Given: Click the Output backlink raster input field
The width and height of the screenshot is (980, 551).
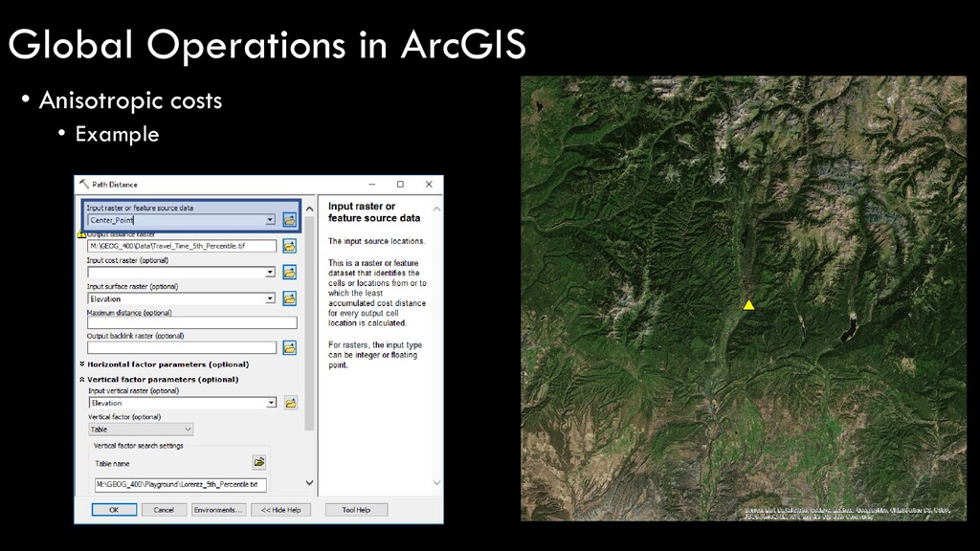Looking at the screenshot, I should point(182,348).
